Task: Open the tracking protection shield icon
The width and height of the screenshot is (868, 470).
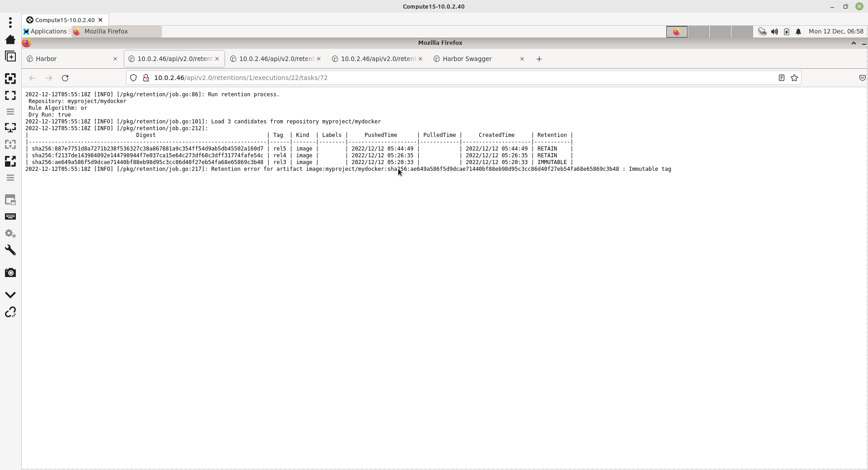Action: point(133,78)
